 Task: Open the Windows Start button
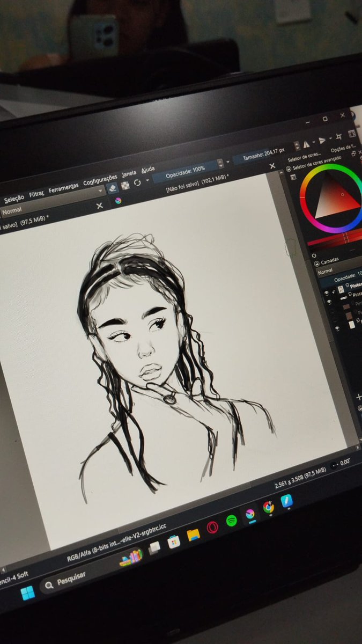(x=27, y=594)
